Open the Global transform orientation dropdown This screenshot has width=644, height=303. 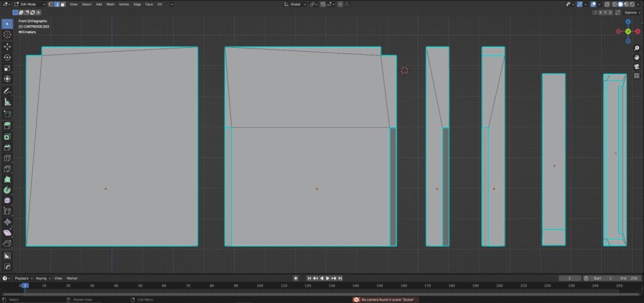point(295,4)
